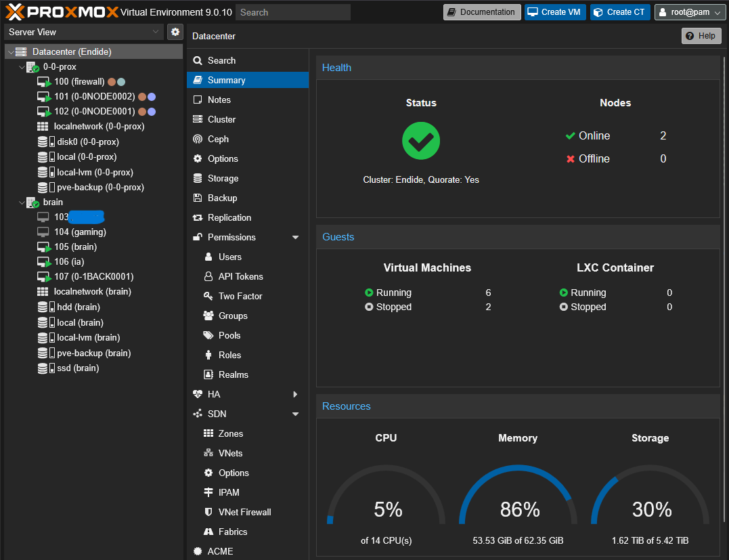The image size is (729, 560).
Task: Open the Documentation button
Action: coord(482,12)
